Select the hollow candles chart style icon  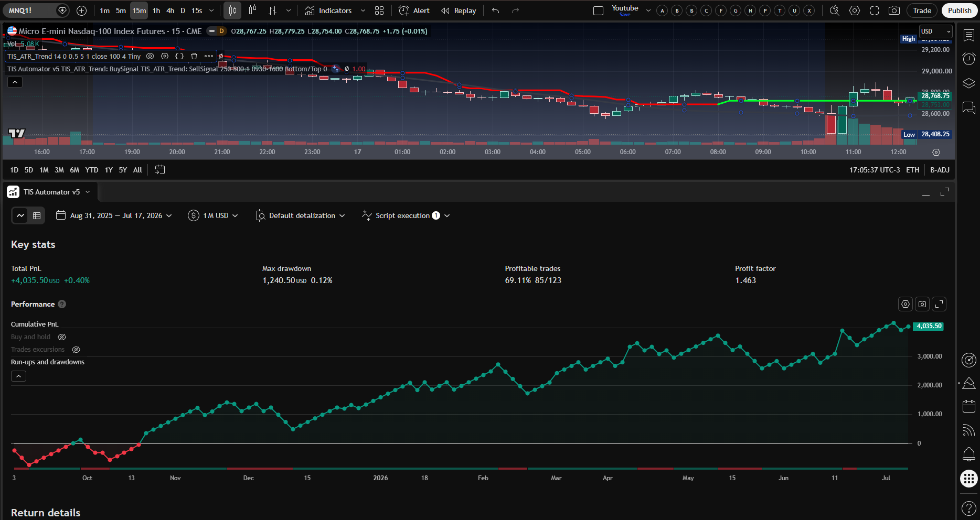pyautogui.click(x=252, y=10)
